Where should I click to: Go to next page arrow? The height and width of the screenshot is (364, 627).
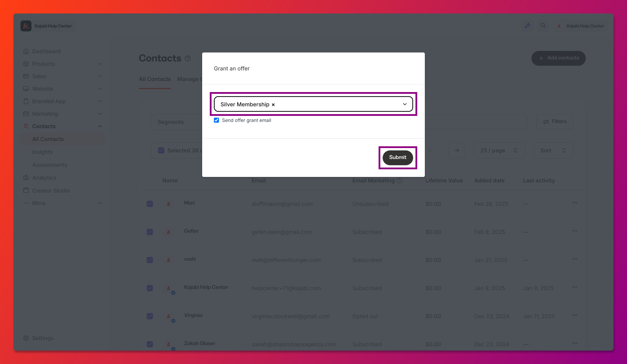point(456,150)
